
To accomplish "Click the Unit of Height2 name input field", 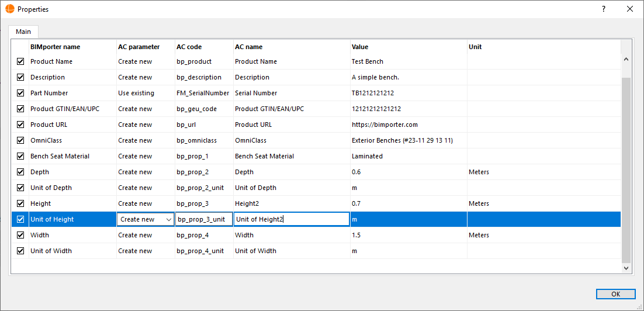I will (x=292, y=219).
